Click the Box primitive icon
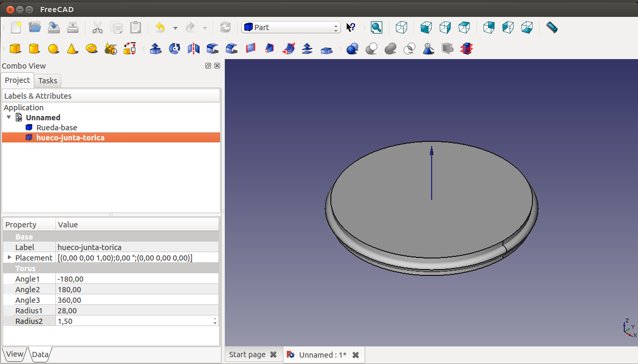Screen dimensions: 638x364 coord(15,49)
